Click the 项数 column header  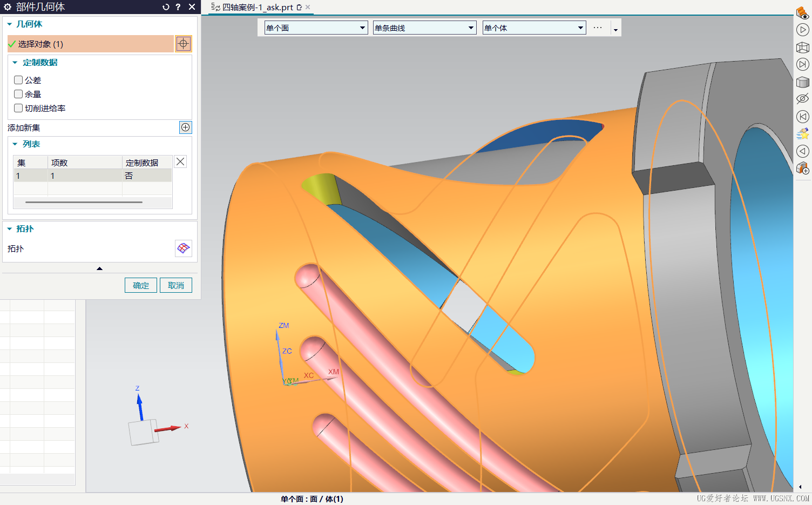tap(85, 163)
